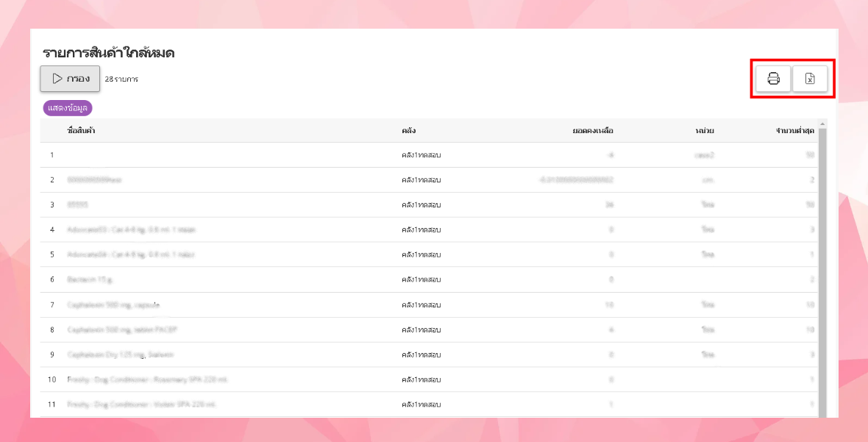This screenshot has height=442, width=868.
Task: Click the scrollbar up arrow above the table
Action: click(x=822, y=124)
